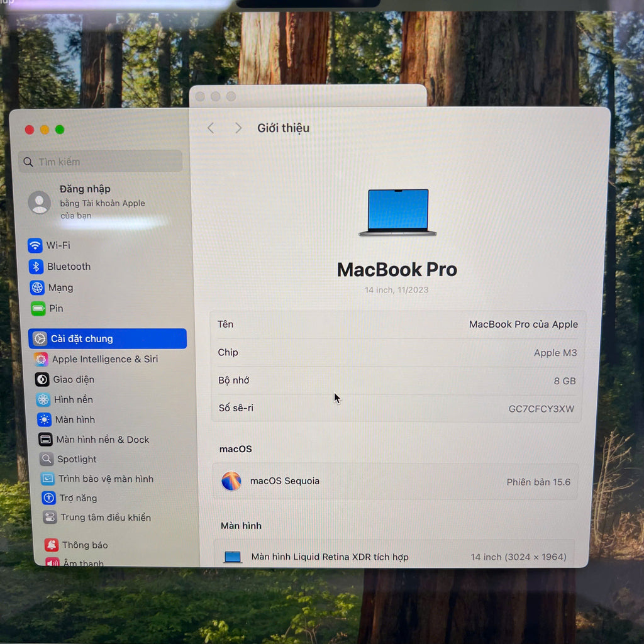Image resolution: width=644 pixels, height=644 pixels.
Task: Open Màn hình nền & Dock
Action: tap(102, 440)
